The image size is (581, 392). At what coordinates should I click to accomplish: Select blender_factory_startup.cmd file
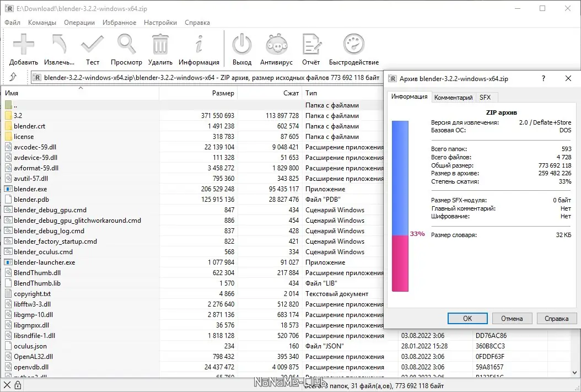coord(55,241)
